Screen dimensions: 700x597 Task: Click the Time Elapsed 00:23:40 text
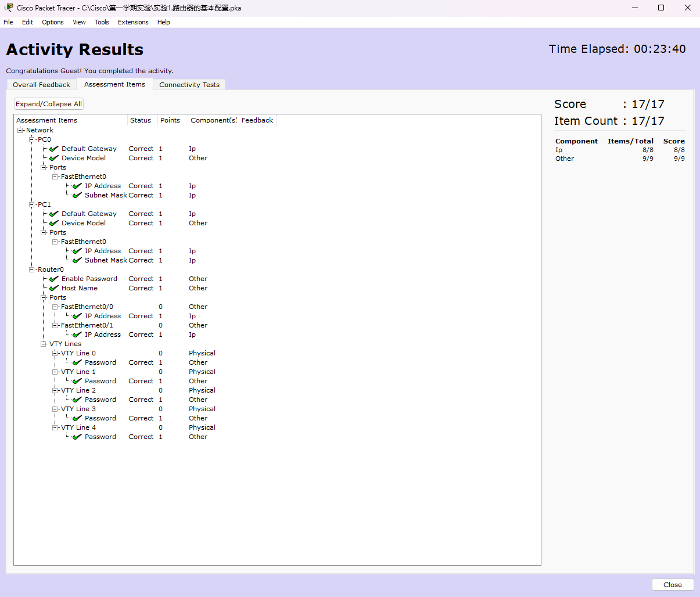(617, 49)
